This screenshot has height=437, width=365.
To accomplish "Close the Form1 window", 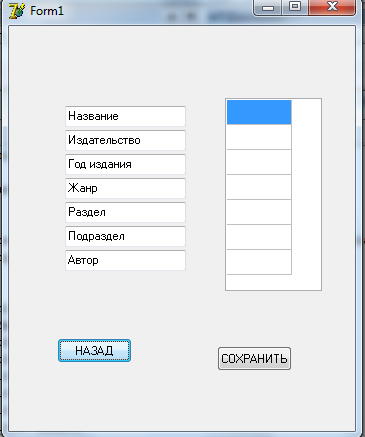I will pyautogui.click(x=332, y=7).
